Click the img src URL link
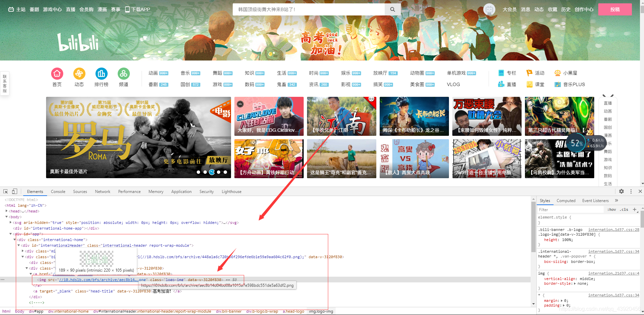 (103, 280)
